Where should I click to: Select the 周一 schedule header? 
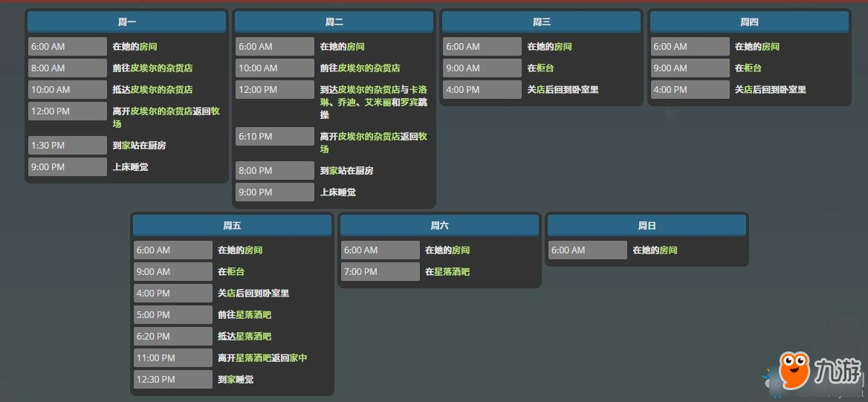tap(126, 22)
